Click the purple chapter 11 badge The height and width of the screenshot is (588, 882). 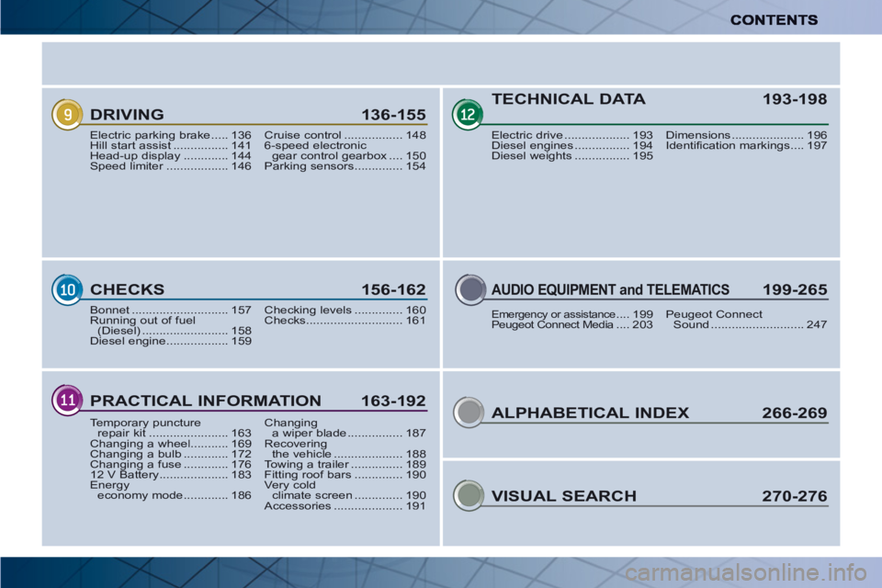67,400
